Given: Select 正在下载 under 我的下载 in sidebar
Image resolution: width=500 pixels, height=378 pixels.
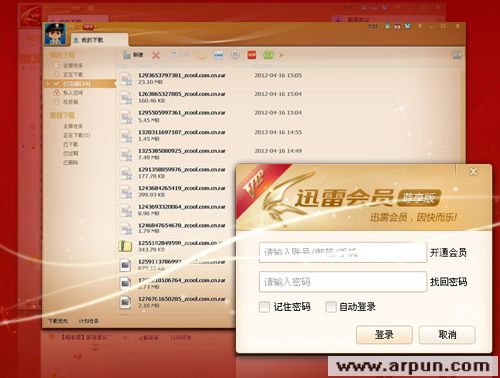Looking at the screenshot, I should coord(73,74).
